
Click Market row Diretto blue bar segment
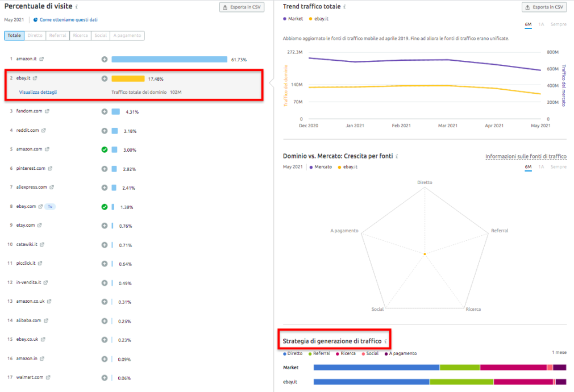[x=376, y=368]
